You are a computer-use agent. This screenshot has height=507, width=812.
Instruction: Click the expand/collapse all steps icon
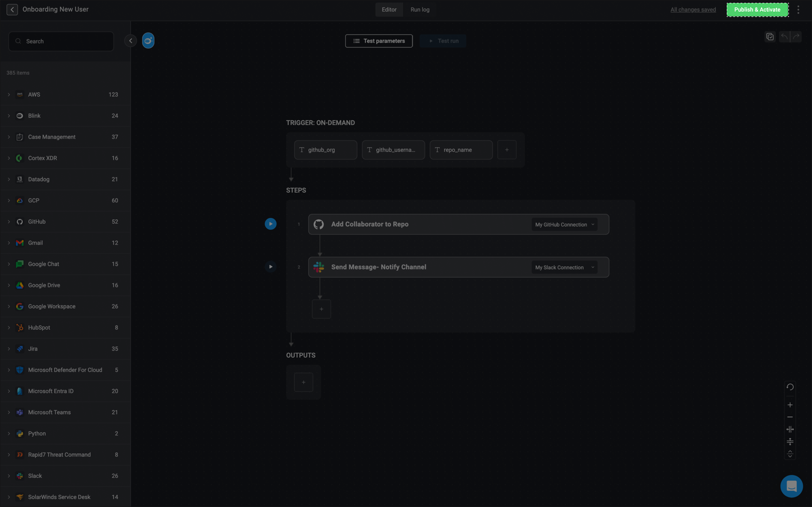pyautogui.click(x=790, y=454)
